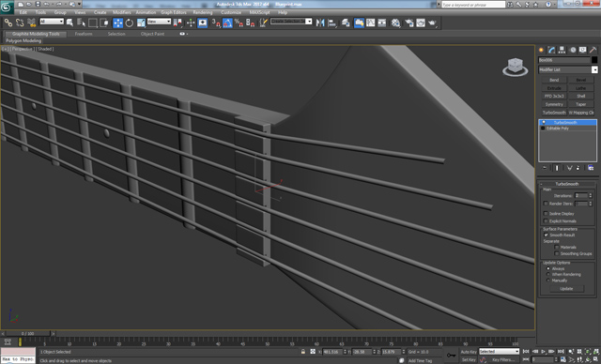Click the Extrude modifier button
The height and width of the screenshot is (364, 601).
(x=554, y=87)
